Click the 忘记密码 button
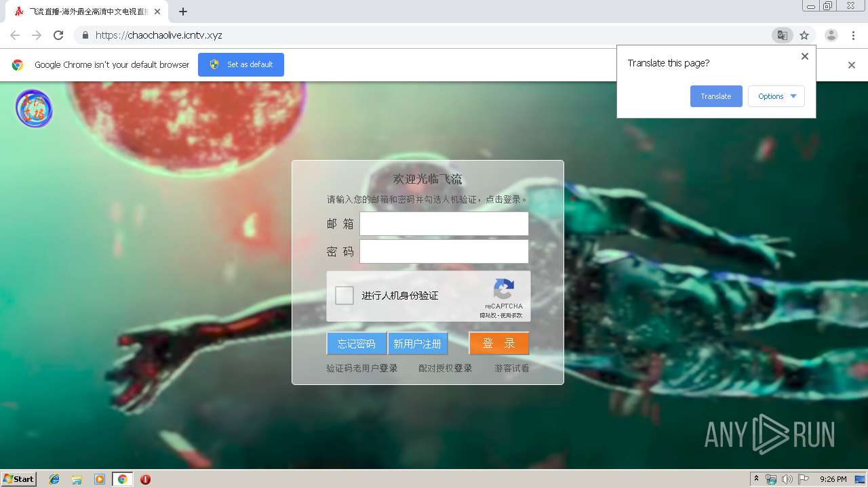 357,344
